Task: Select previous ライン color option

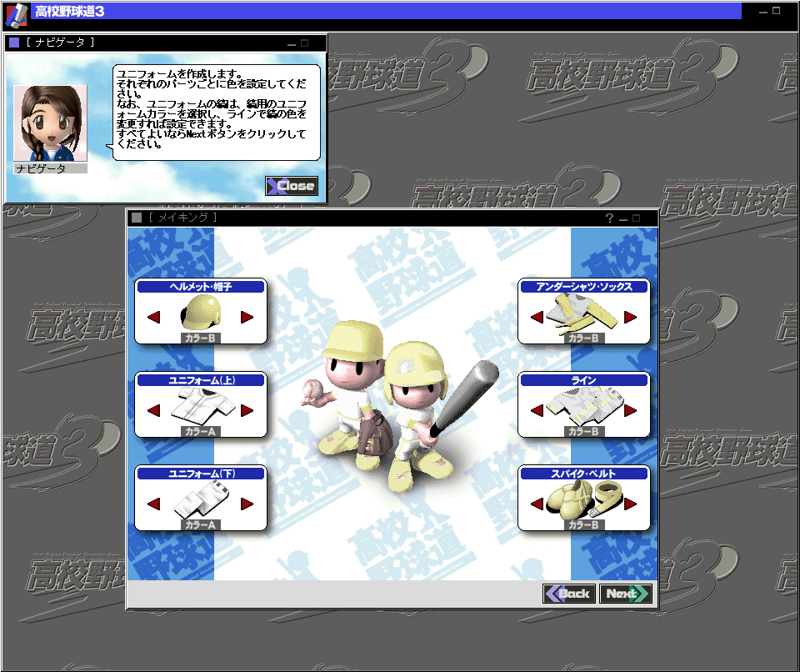Action: [537, 410]
